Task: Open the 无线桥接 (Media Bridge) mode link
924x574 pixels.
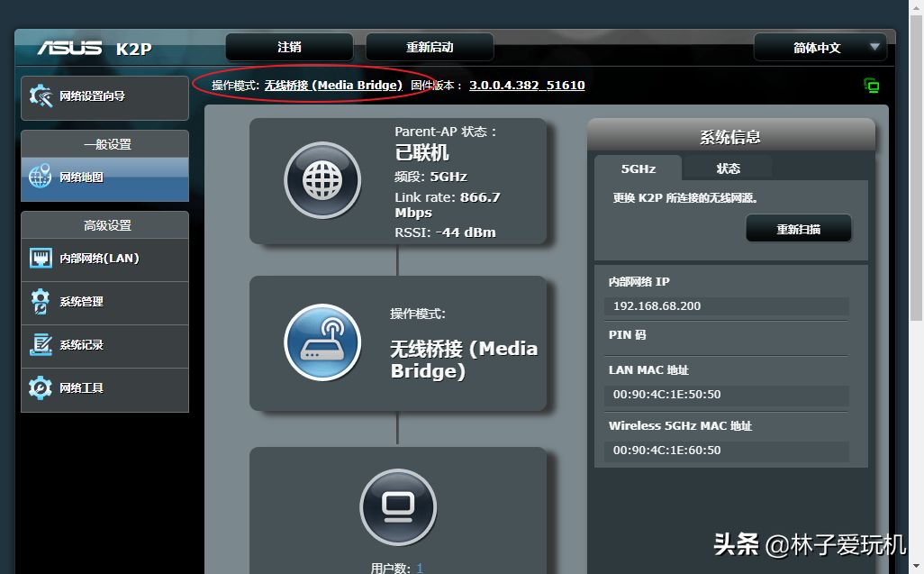Action: tap(333, 86)
